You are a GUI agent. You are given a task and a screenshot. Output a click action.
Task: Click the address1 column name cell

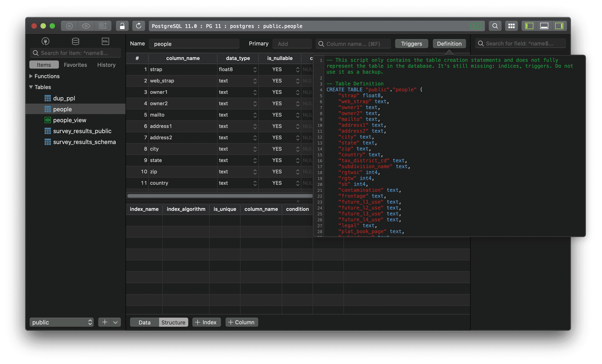pos(183,126)
